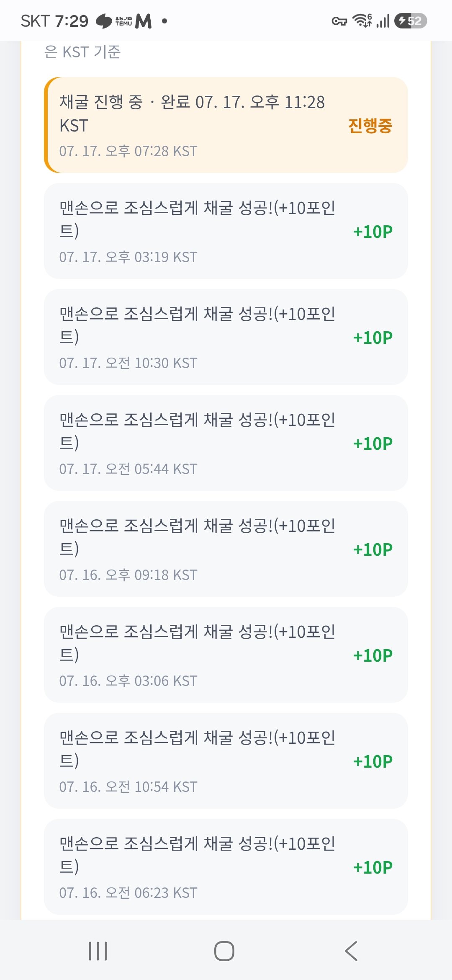Open the in-progress mining entry ending 11:28

tap(226, 125)
